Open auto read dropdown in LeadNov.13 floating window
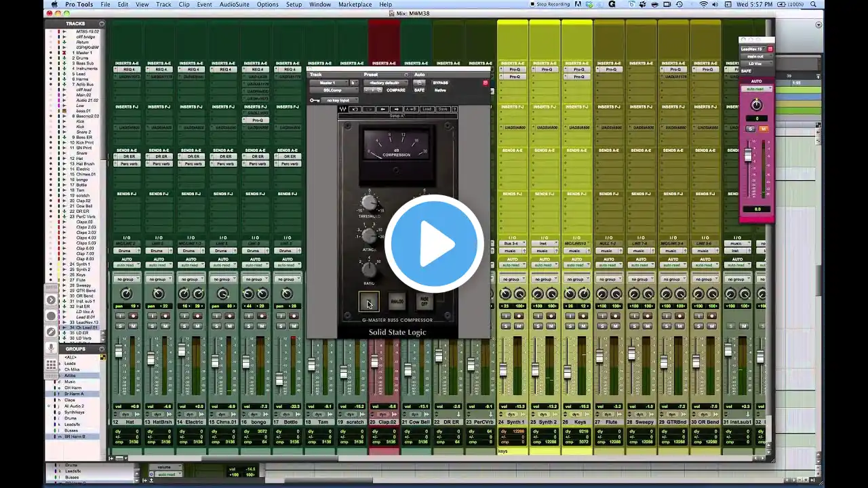 coord(756,89)
